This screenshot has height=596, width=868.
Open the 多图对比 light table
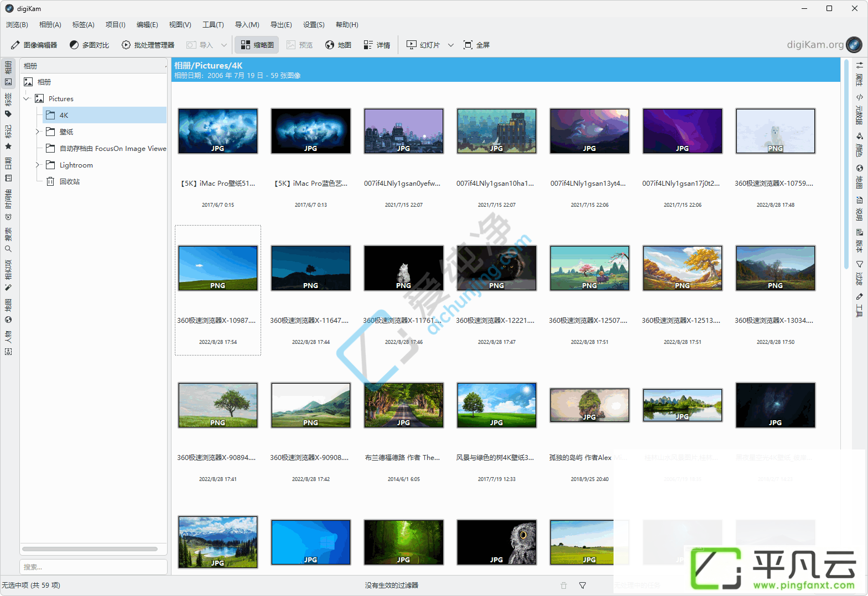click(x=89, y=45)
